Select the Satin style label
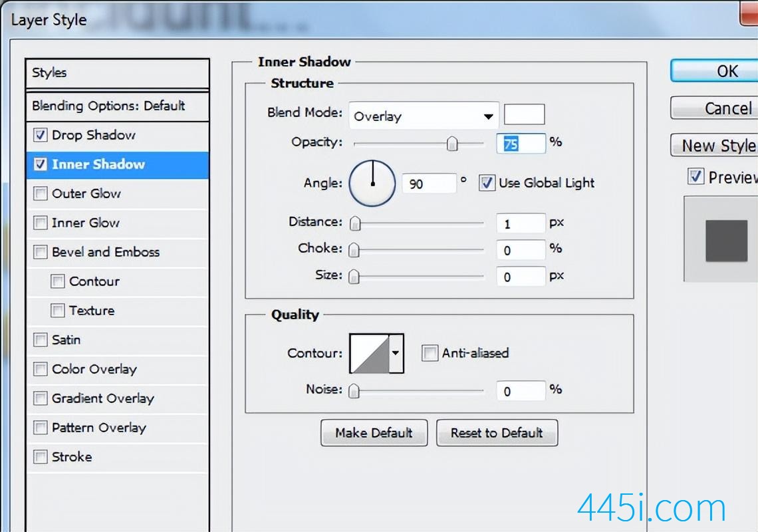Screen dimensions: 758x532 click(66, 340)
